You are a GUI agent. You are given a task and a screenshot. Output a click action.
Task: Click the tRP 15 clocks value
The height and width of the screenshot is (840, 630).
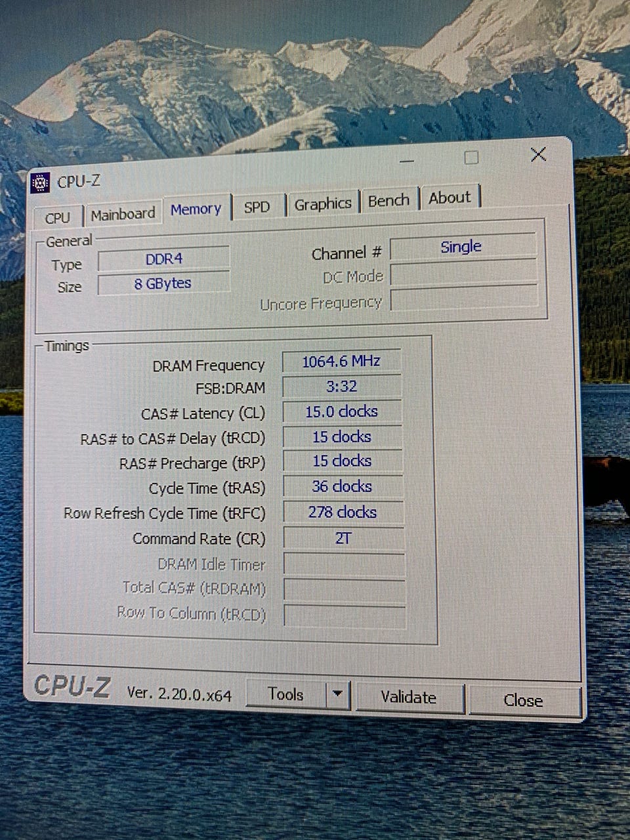[x=343, y=461]
